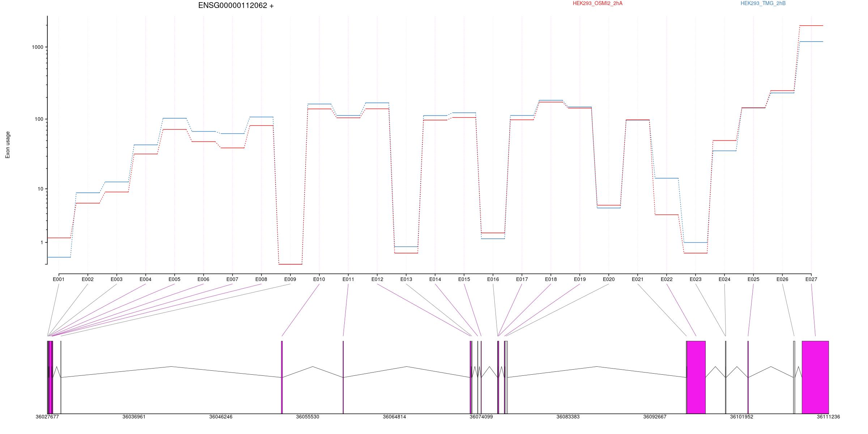The width and height of the screenshot is (868, 434).
Task: Click exon label E027
Action: [x=811, y=279]
